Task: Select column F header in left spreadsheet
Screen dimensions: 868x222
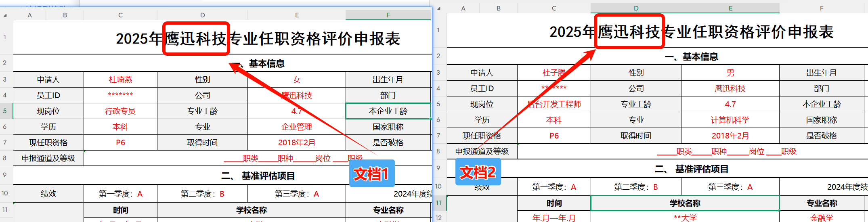Action: [388, 15]
